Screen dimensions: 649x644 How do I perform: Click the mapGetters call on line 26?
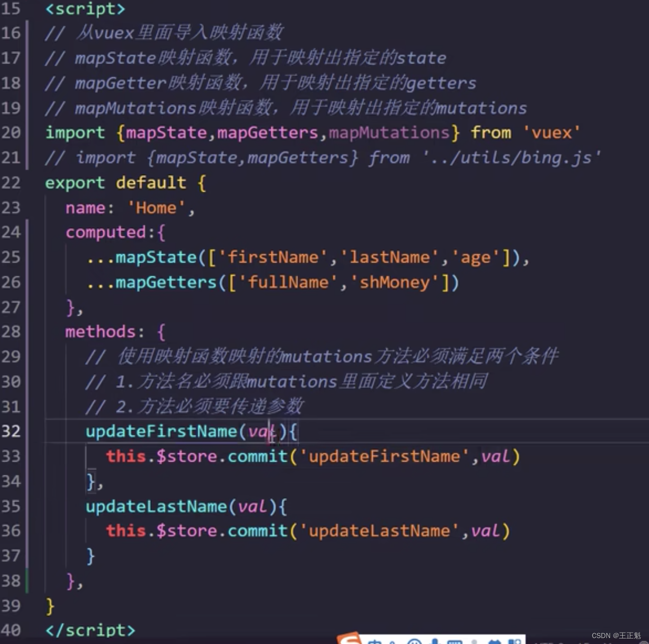167,282
